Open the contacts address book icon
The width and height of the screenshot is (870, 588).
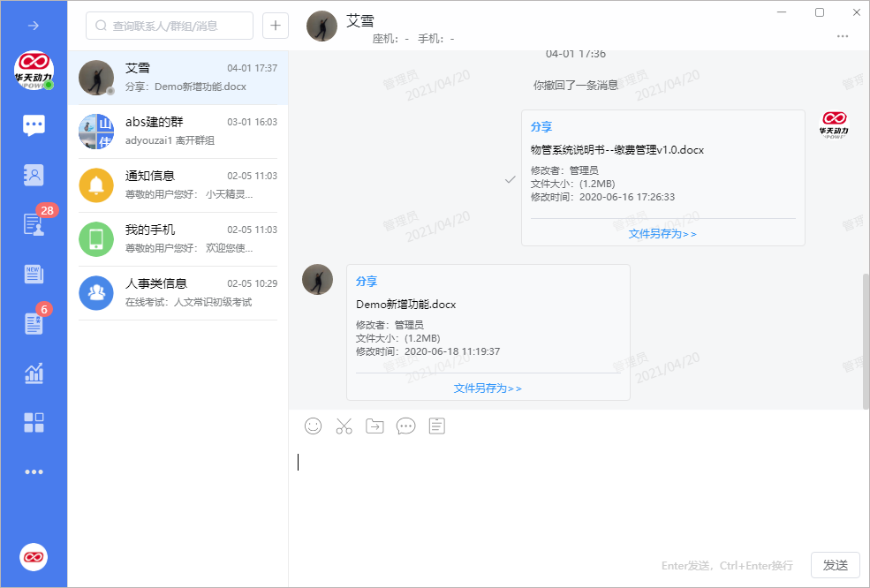(34, 175)
